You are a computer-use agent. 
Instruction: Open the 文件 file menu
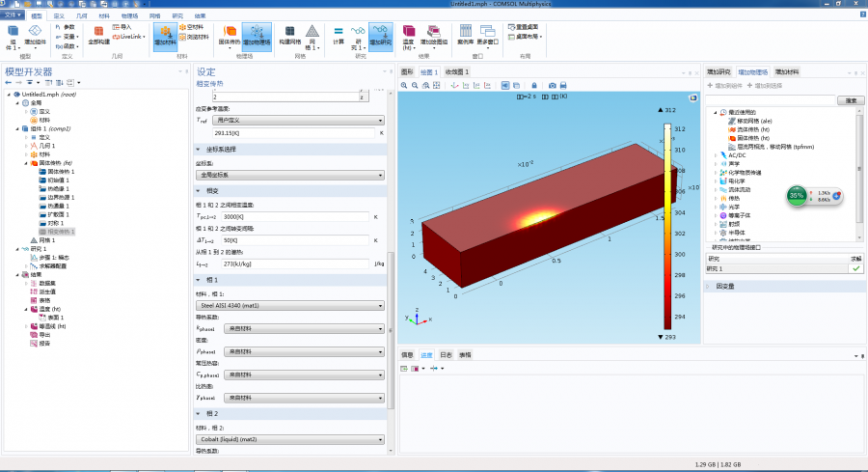[13, 15]
